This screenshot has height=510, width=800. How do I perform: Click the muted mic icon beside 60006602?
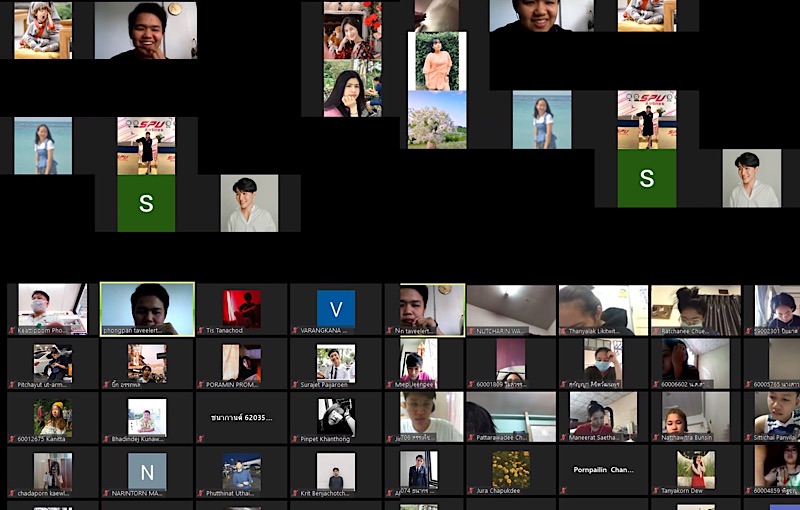656,384
